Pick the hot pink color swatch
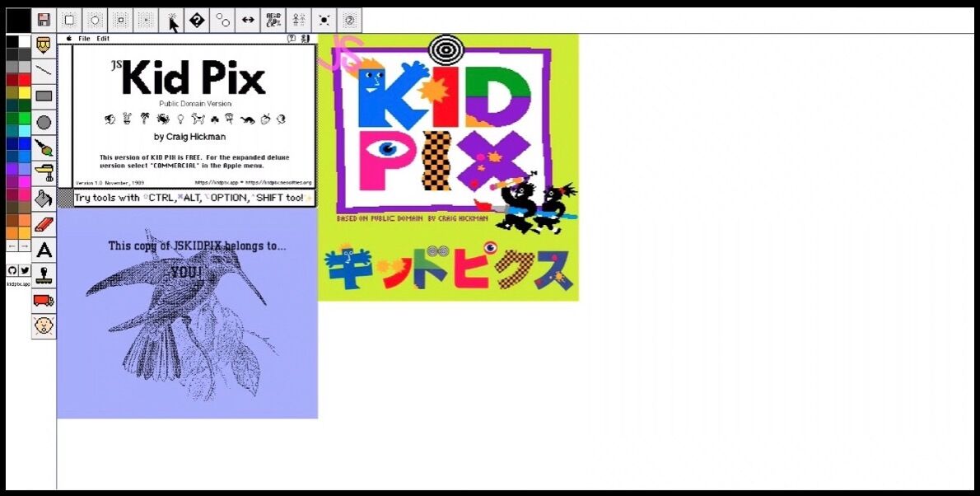This screenshot has height=496, width=980. (x=25, y=194)
